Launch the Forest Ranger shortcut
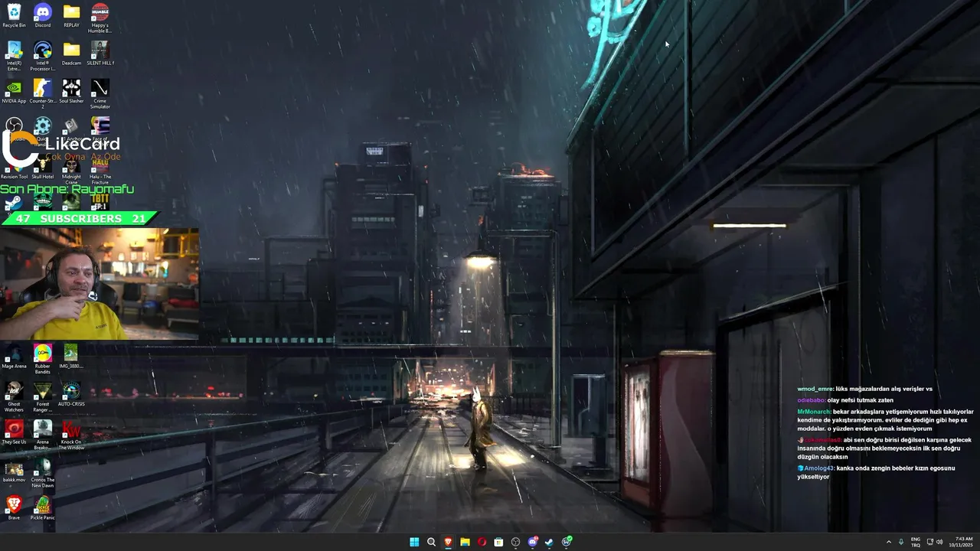Screen dimensions: 980x551 pyautogui.click(x=43, y=397)
